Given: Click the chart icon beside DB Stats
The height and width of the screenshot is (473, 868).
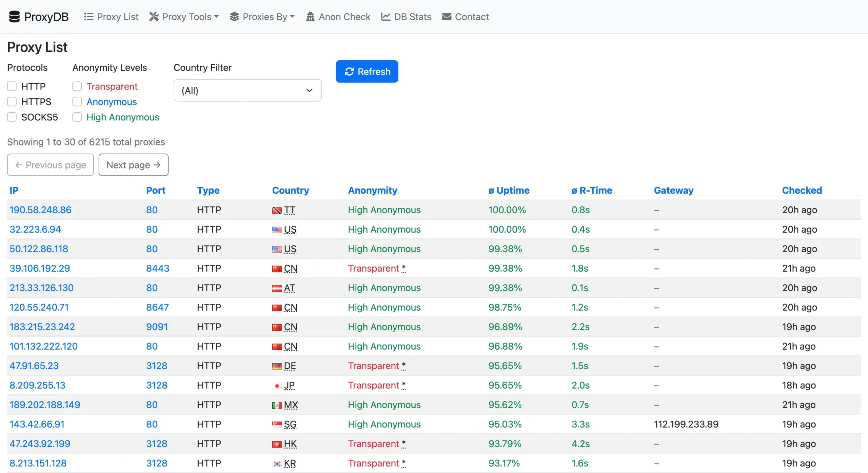Looking at the screenshot, I should [386, 17].
